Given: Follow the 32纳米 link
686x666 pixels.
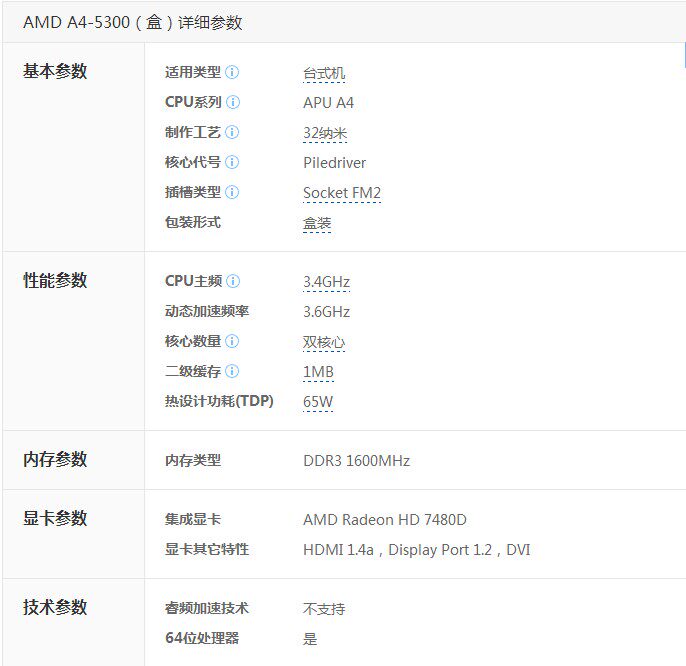Looking at the screenshot, I should 325,133.
